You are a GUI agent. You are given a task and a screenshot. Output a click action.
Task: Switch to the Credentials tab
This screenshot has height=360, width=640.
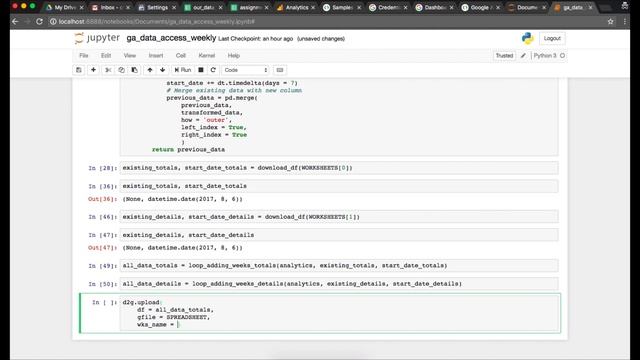pyautogui.click(x=387, y=7)
